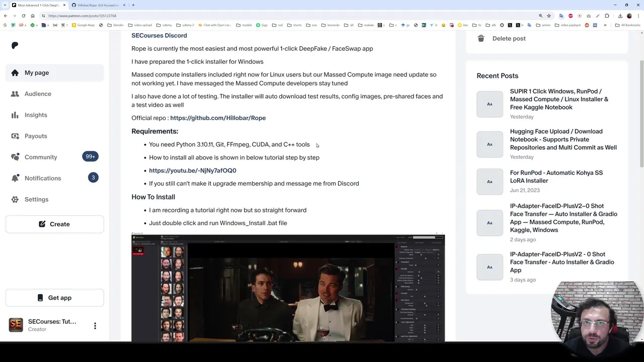The image size is (644, 362).
Task: Open a new browser tab
Action: tap(133, 5)
